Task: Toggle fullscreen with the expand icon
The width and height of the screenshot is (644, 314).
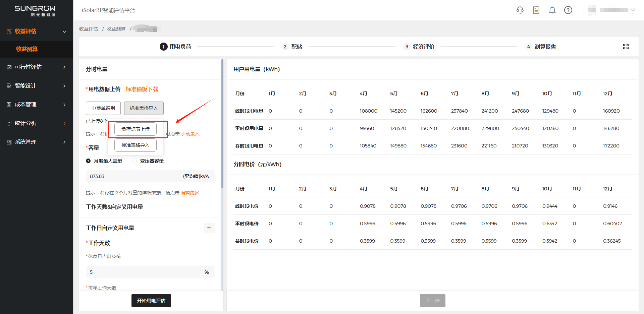Action: pos(626,47)
